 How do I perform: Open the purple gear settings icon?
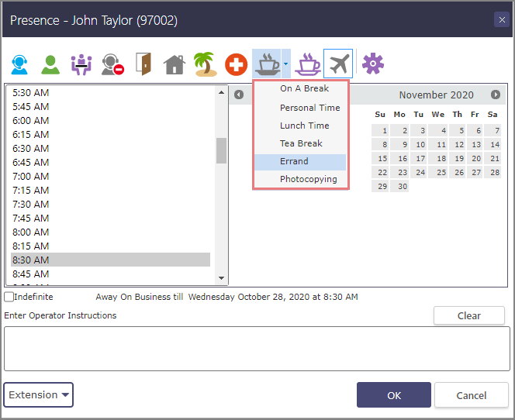point(373,64)
